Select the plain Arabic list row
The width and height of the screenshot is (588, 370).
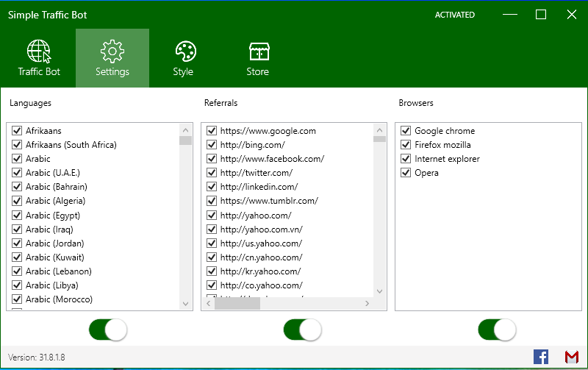[93, 159]
